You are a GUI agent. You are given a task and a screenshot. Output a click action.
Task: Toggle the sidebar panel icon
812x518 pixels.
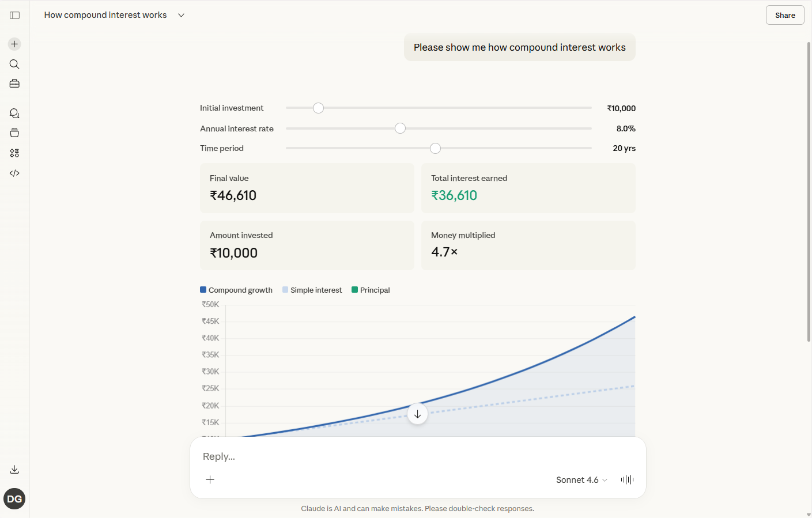[15, 16]
